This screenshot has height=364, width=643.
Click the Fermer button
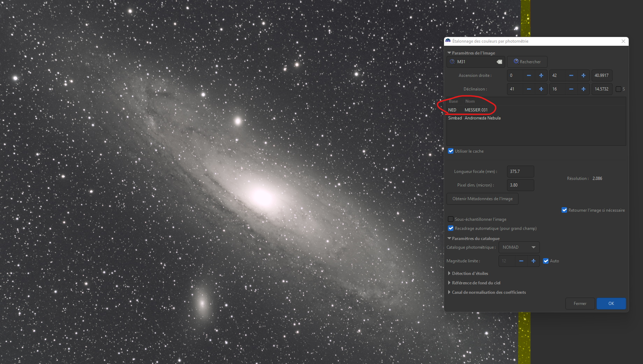tap(580, 304)
